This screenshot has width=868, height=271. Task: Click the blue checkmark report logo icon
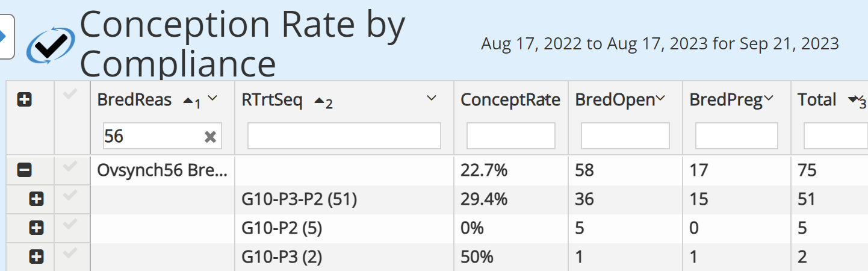pos(52,43)
